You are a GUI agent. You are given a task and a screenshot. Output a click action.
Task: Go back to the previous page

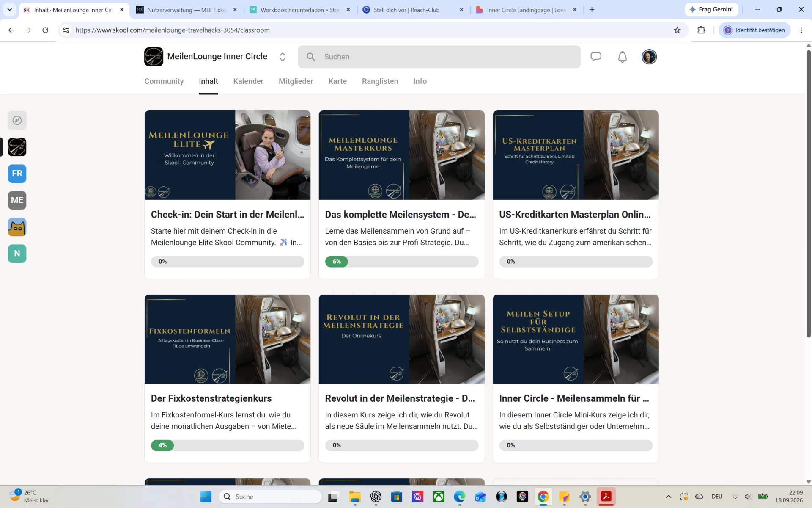click(11, 30)
